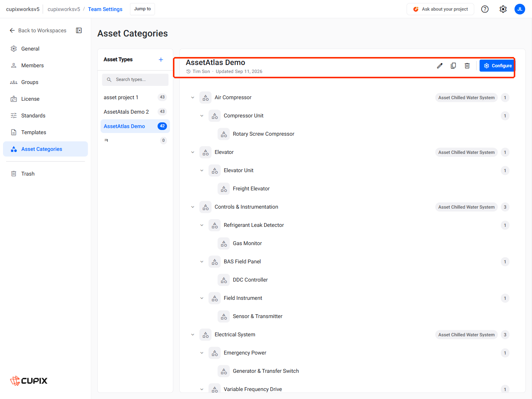
Task: Click count badge 3 on Electrical System
Action: 505,335
